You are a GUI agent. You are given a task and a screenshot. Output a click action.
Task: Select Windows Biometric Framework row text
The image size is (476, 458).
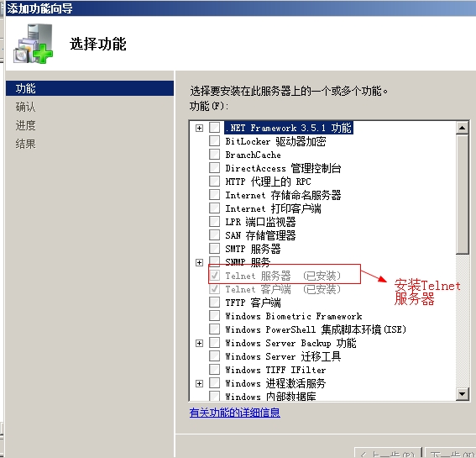point(294,316)
